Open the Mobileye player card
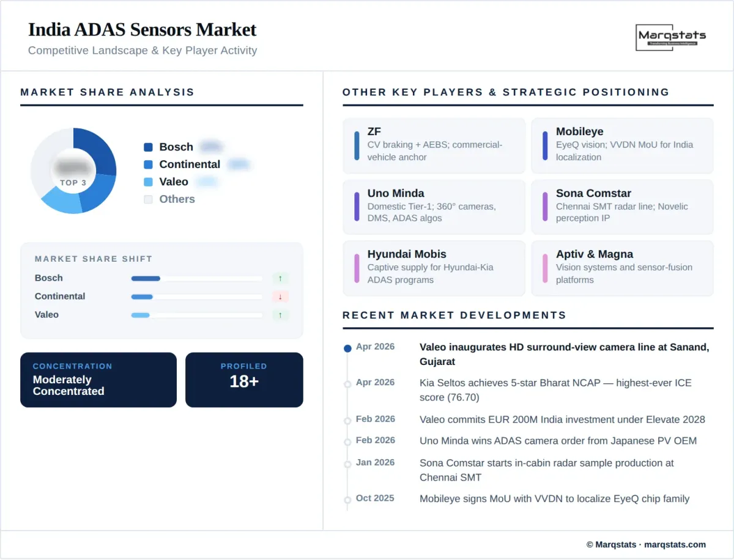 click(622, 146)
